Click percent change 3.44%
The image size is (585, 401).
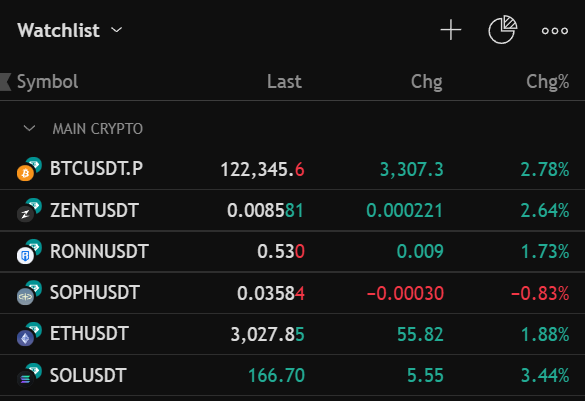(545, 375)
